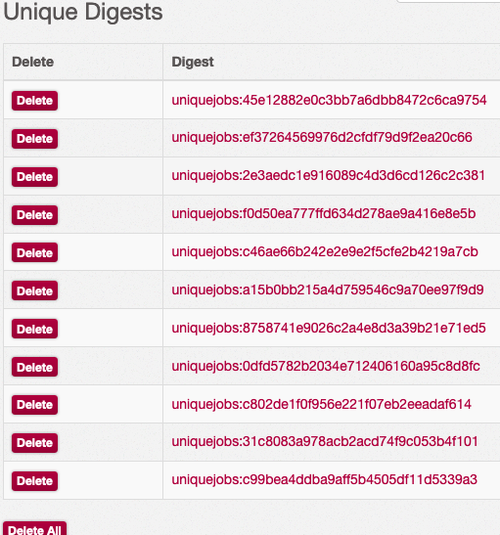Open digest link starting with uniquejobs:2e3aedc1
The height and width of the screenshot is (535, 500).
click(x=328, y=176)
